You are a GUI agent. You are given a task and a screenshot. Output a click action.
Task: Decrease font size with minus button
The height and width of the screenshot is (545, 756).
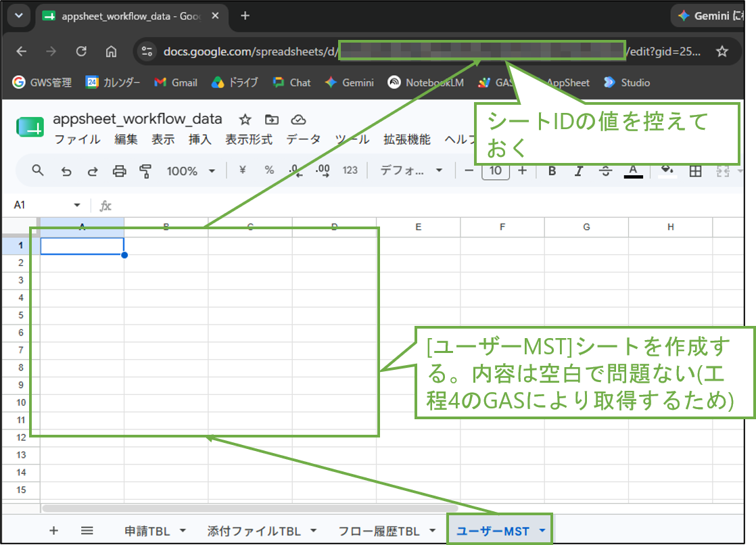(469, 170)
